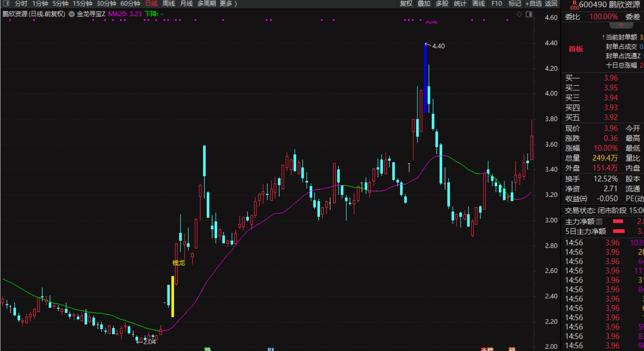Switch to the 分时 intraday view
644x351 pixels.
(x=21, y=3)
